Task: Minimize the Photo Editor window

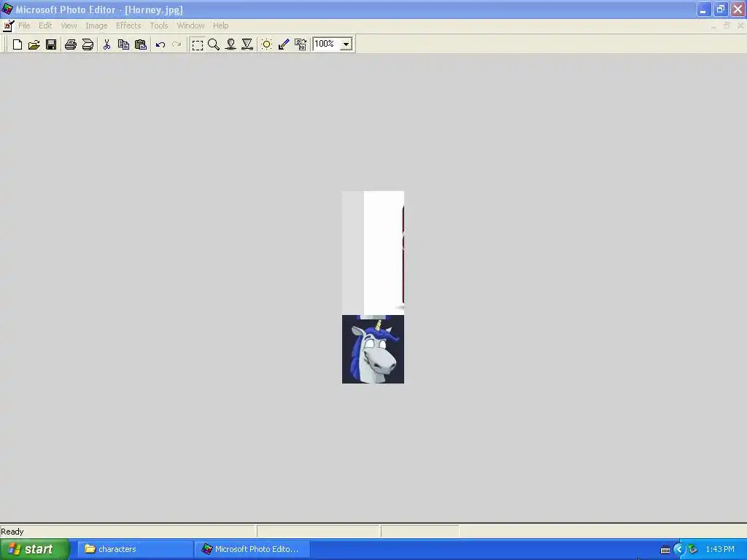Action: click(704, 9)
